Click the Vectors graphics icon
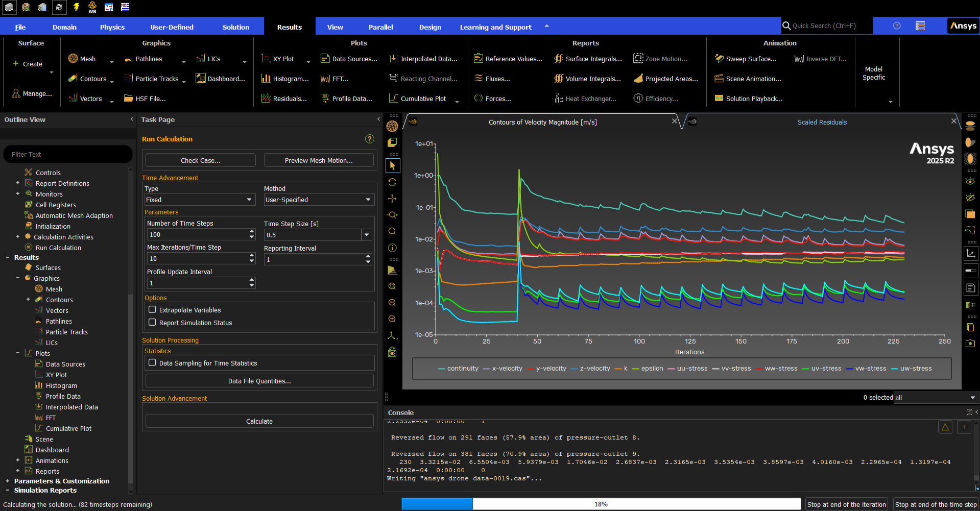The image size is (980, 511). pos(73,99)
